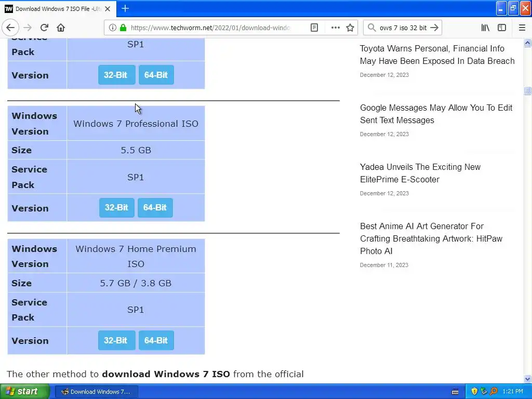The height and width of the screenshot is (399, 532).
Task: Download 64-Bit for Windows 7 Professional
Action: point(155,208)
